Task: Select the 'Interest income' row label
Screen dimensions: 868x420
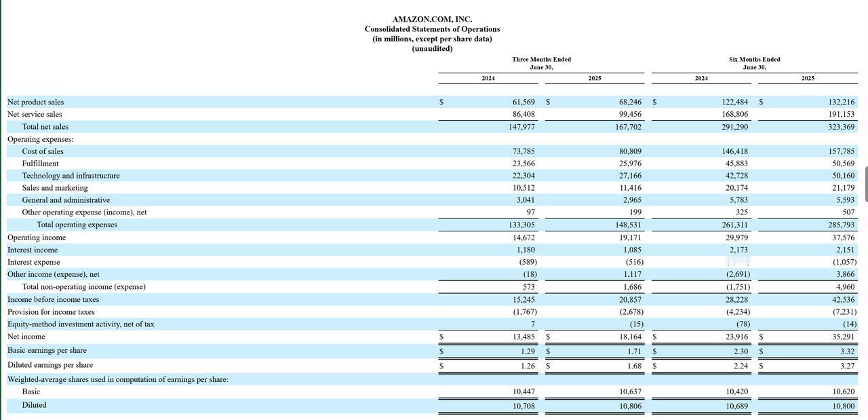Action: [x=33, y=250]
